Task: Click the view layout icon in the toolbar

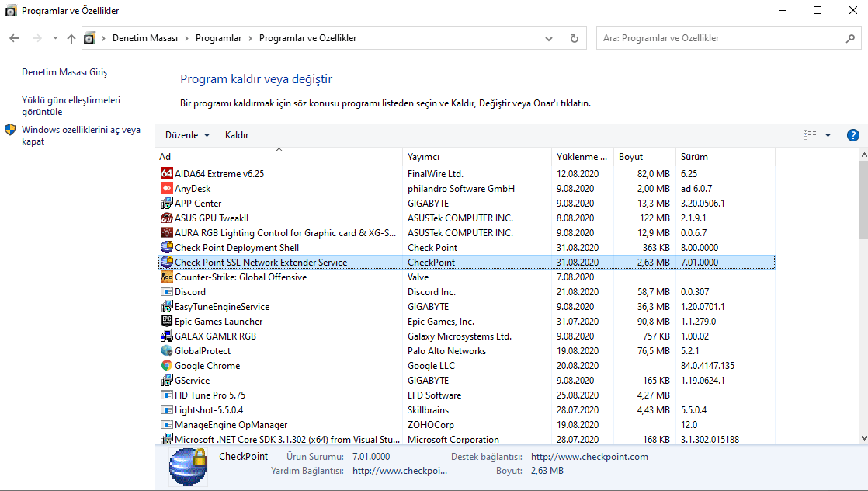Action: click(809, 135)
